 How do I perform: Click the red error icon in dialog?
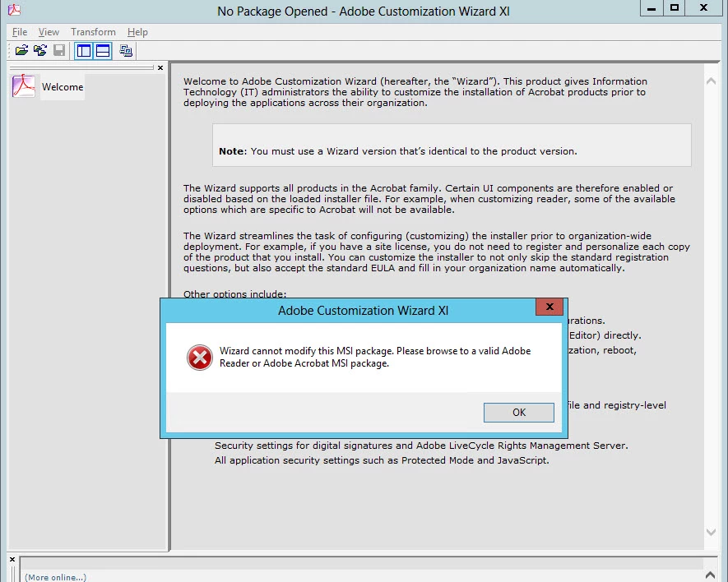(200, 358)
